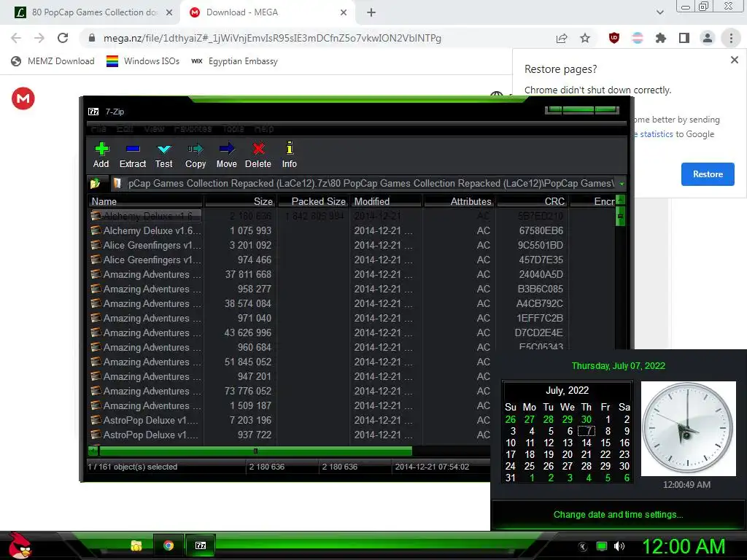Screen dimensions: 747x560
Task: Click the Chrome forward arrow
Action: click(x=39, y=38)
